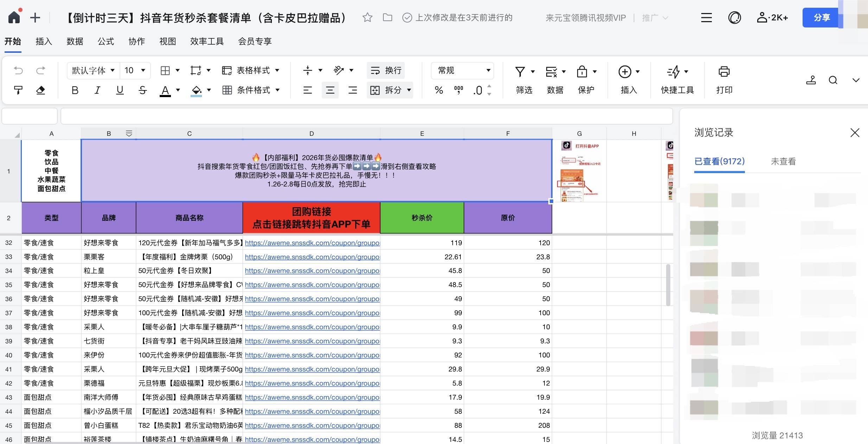Image resolution: width=868 pixels, height=444 pixels.
Task: Activate the 快捷工具 lightning icon
Action: 675,72
